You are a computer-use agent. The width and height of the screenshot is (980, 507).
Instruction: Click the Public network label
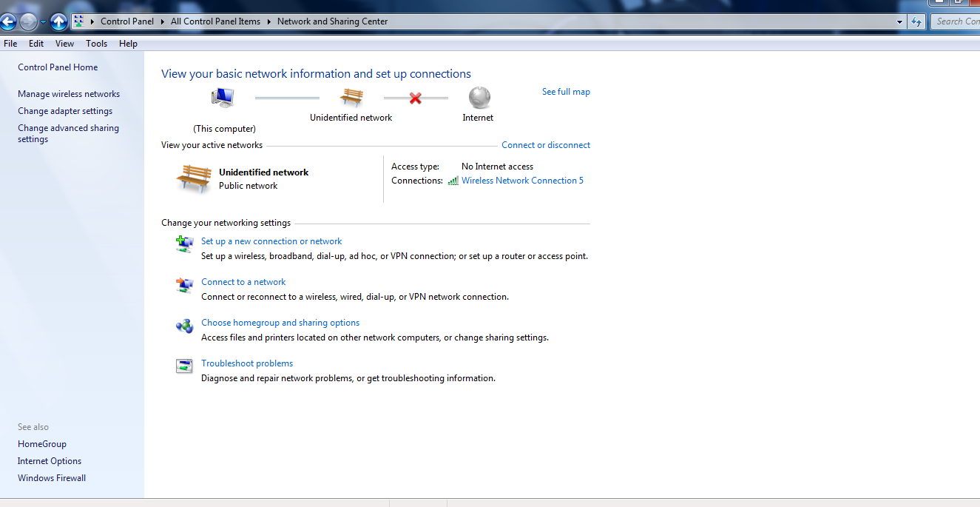[x=249, y=186]
